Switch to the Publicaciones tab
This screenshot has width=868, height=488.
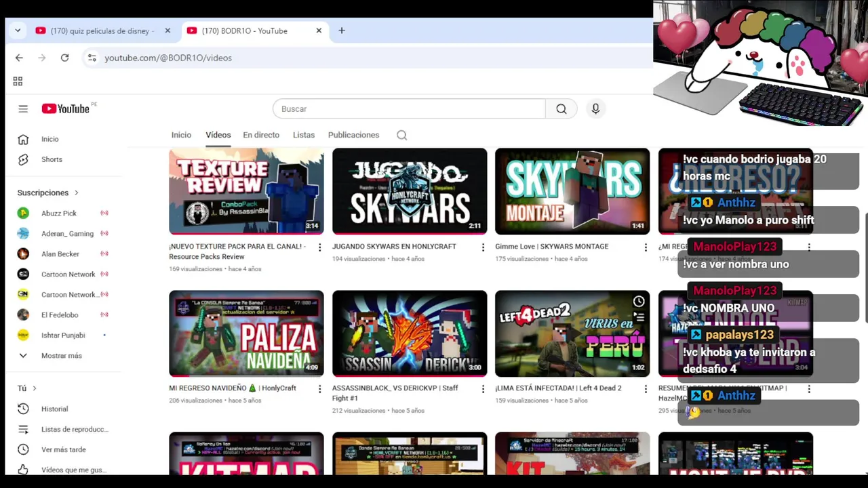353,135
